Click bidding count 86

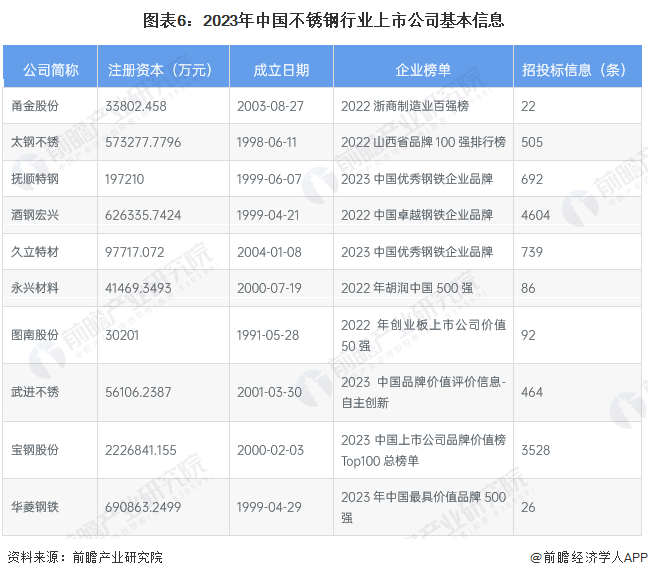click(x=528, y=288)
